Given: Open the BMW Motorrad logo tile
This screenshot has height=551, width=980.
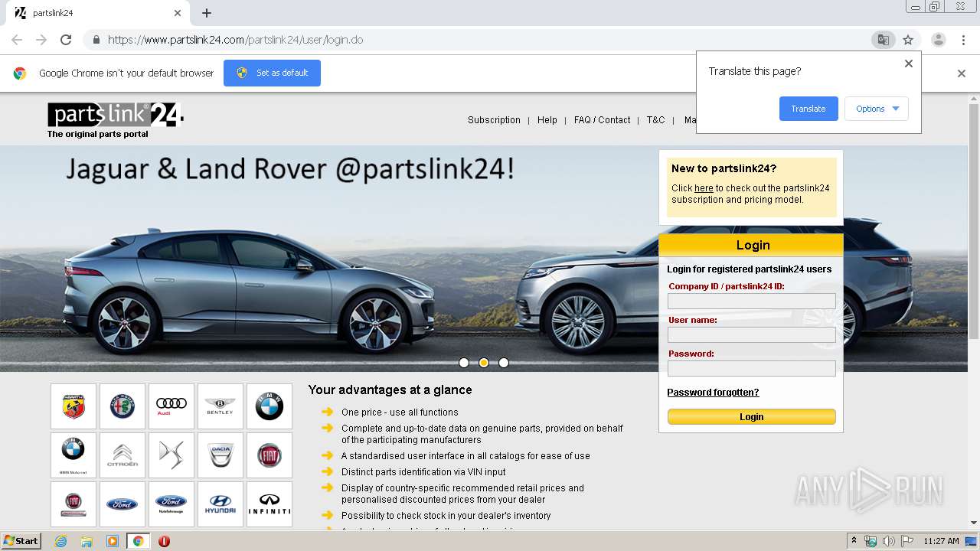Looking at the screenshot, I should 73,455.
